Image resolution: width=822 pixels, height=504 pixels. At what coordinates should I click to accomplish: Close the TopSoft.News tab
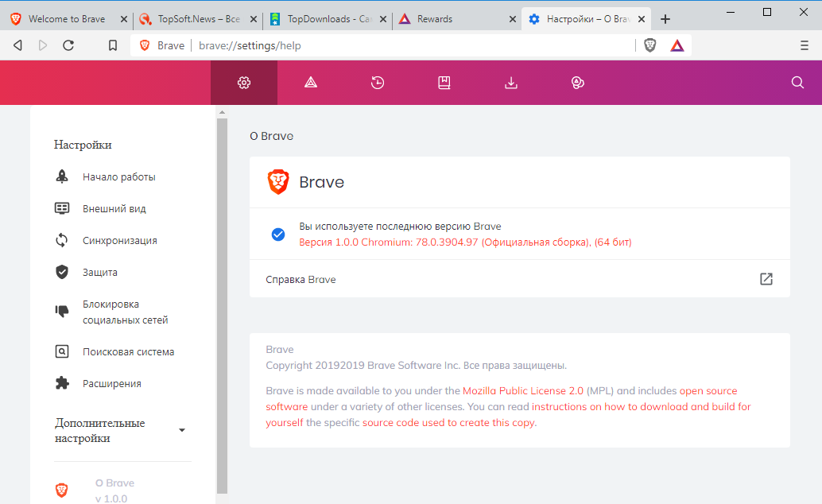click(x=254, y=19)
